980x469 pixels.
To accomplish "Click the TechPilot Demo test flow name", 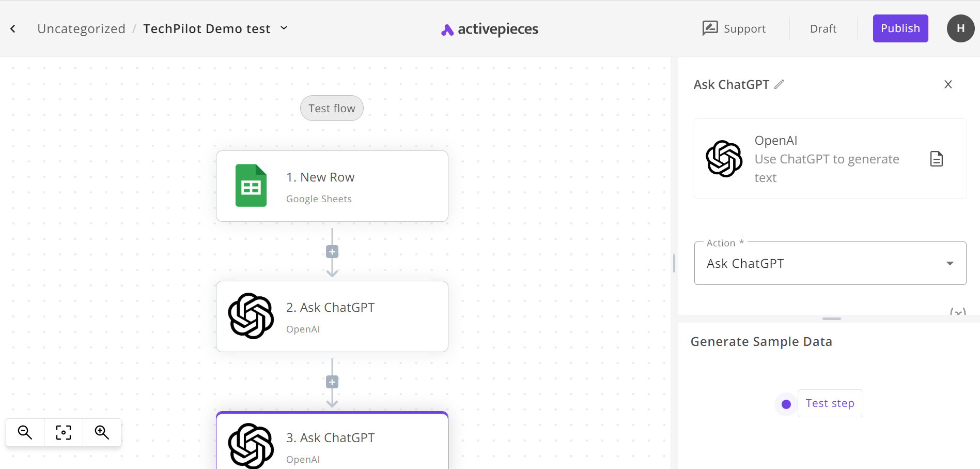I will tap(207, 29).
